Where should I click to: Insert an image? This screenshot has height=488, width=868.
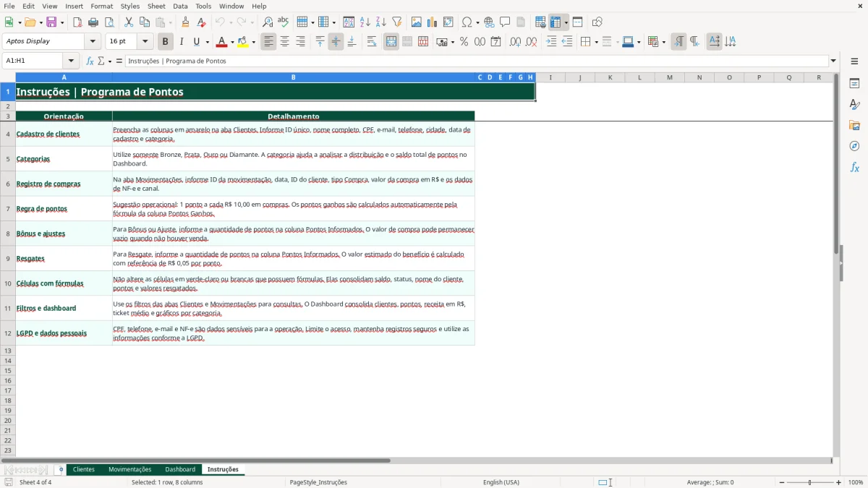click(417, 22)
